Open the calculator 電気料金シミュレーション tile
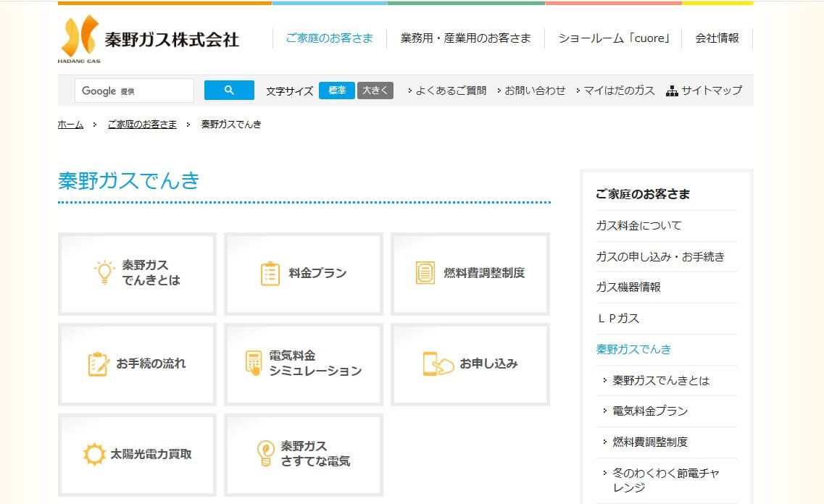This screenshot has height=504, width=824. (x=303, y=364)
